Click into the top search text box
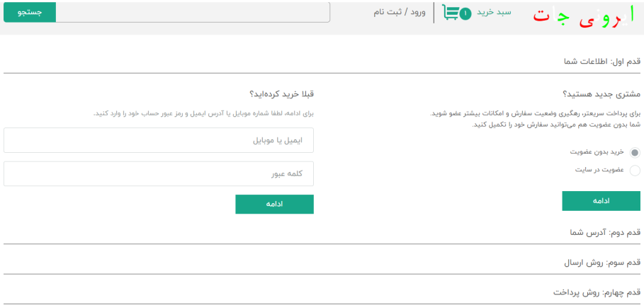The height and width of the screenshot is (305, 644). point(193,12)
